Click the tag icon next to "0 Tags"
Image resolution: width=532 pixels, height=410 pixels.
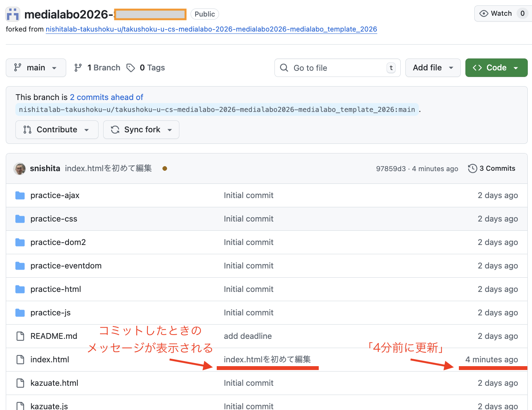click(130, 67)
